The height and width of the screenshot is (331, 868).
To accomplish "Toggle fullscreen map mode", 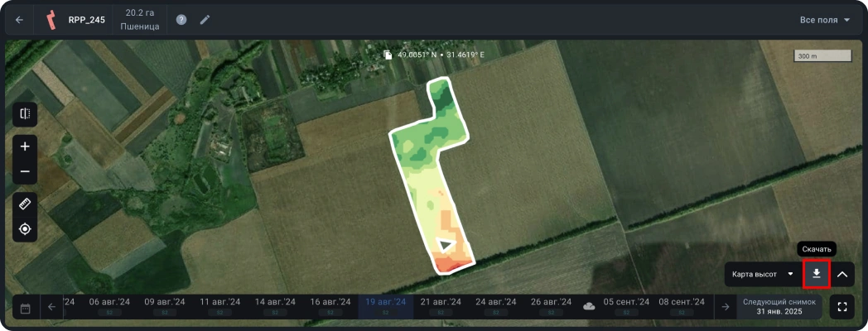I will coord(842,307).
